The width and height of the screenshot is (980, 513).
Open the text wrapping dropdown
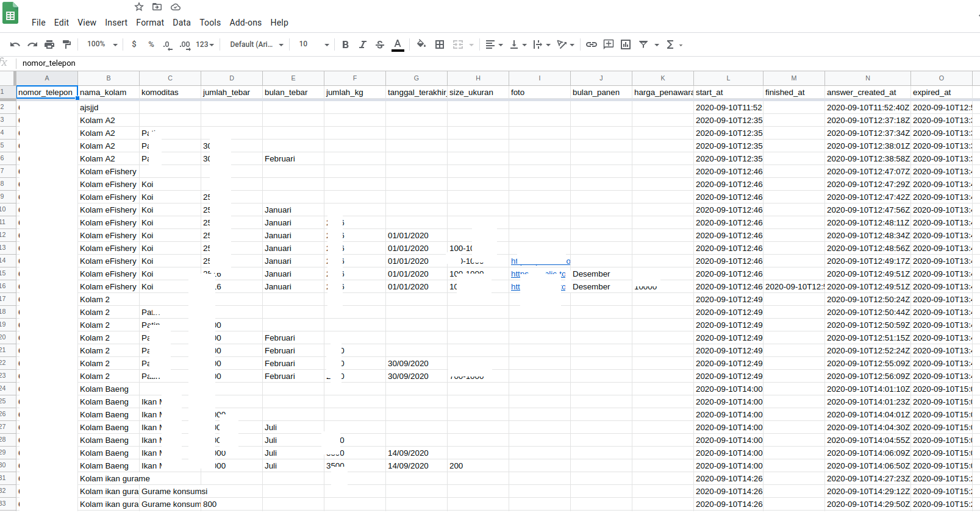[x=542, y=44]
